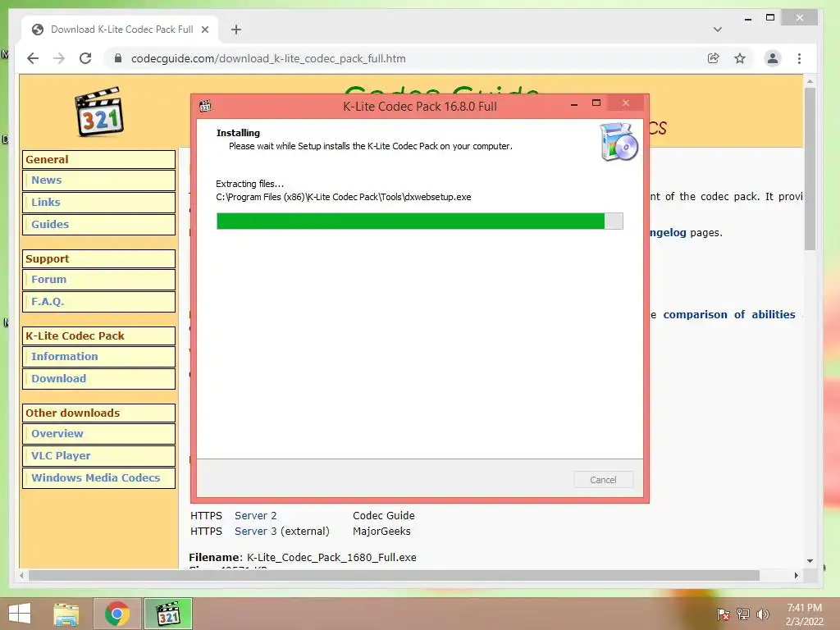Image resolution: width=840 pixels, height=630 pixels.
Task: Click the Chrome back arrow
Action: point(33,58)
